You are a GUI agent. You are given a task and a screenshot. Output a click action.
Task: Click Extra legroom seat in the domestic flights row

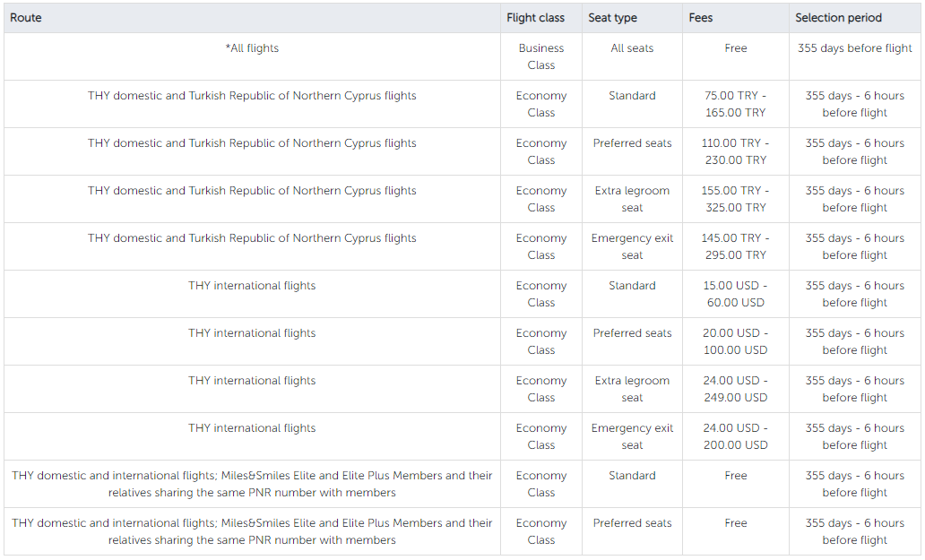(x=632, y=199)
